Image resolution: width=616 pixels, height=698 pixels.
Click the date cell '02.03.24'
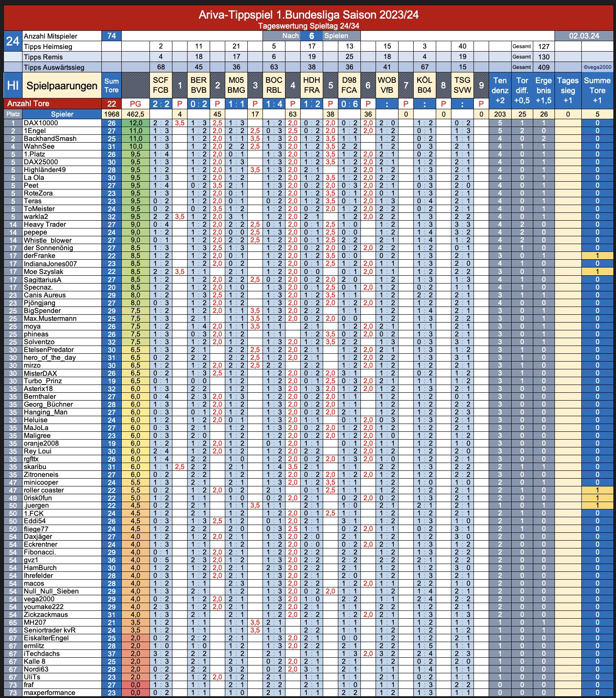tap(584, 36)
